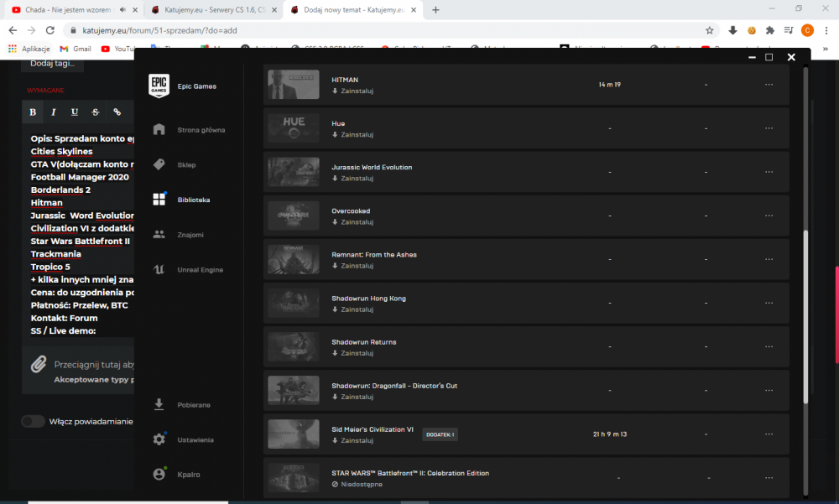
Task: Apply strikethrough formatting in forum editor
Action: point(96,112)
